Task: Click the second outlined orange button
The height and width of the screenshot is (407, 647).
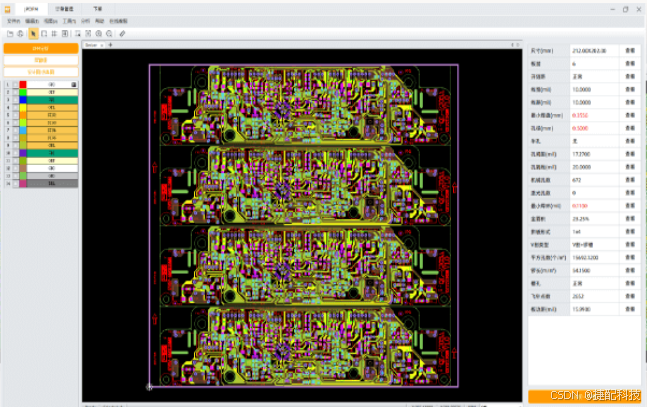Action: coord(41,60)
